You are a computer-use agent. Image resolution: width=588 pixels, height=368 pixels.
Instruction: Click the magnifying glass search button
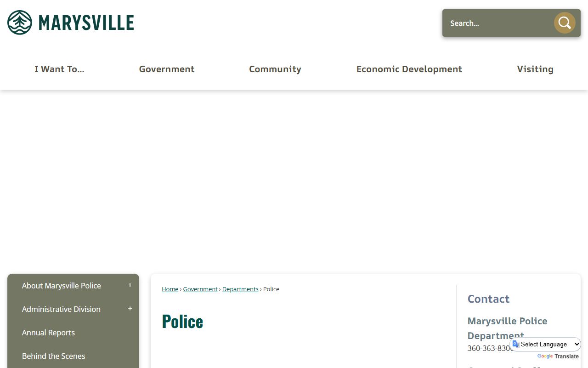565,23
